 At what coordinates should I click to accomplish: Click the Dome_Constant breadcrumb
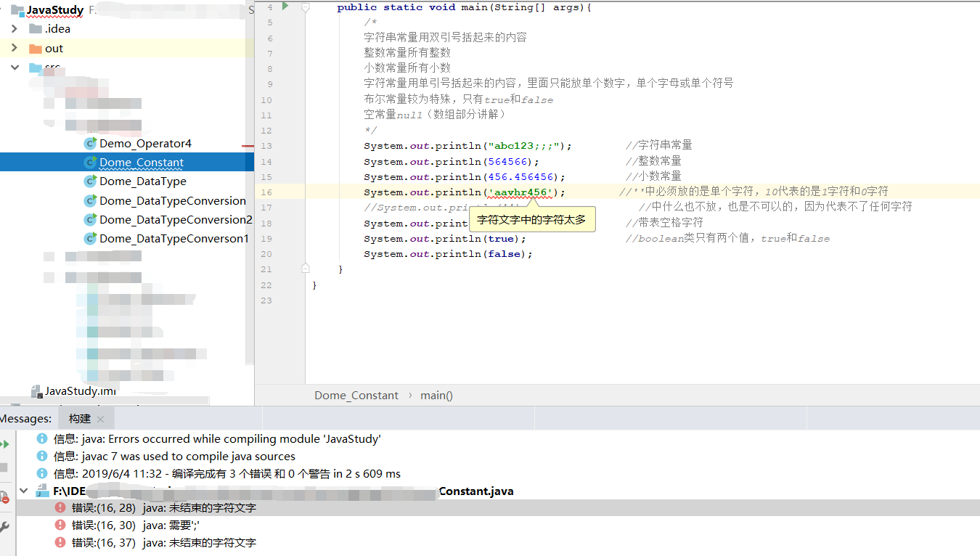coord(356,396)
